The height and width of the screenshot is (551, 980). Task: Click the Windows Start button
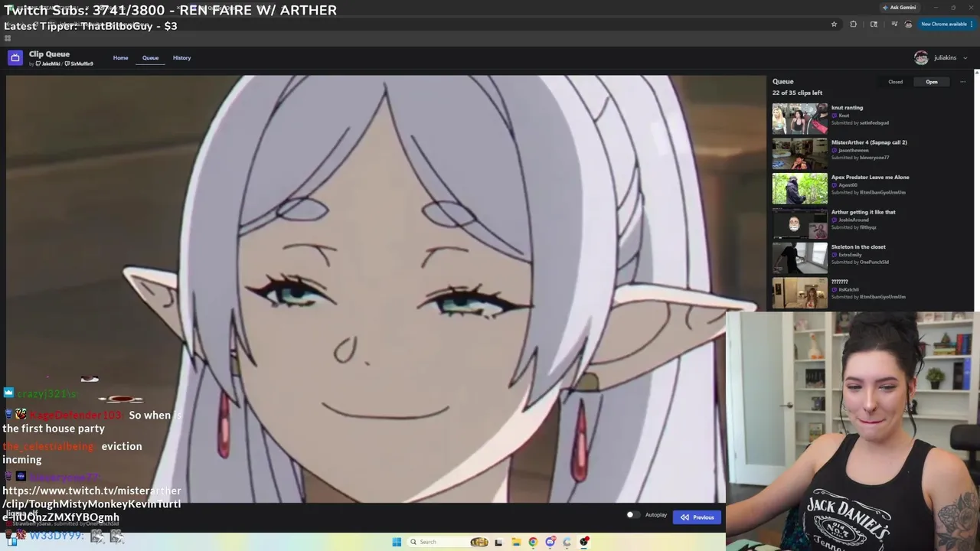tap(397, 542)
